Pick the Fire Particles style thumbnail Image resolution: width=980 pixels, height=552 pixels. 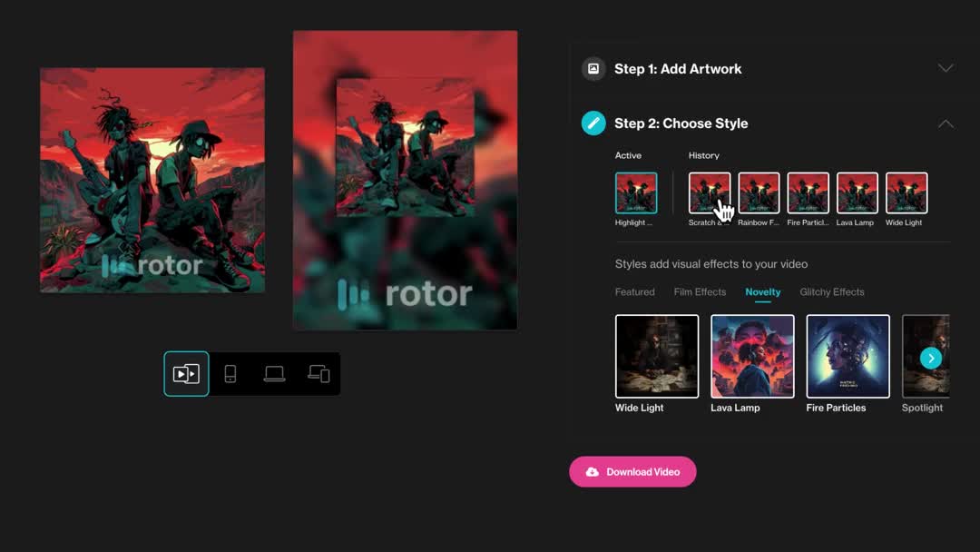pyautogui.click(x=848, y=356)
